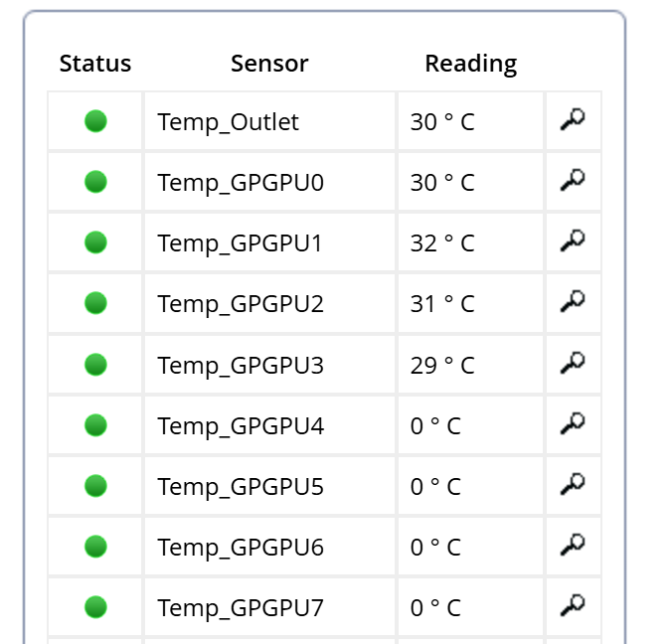
Task: Open the Temp_GPGPU7 magnifier icon
Action: [573, 605]
